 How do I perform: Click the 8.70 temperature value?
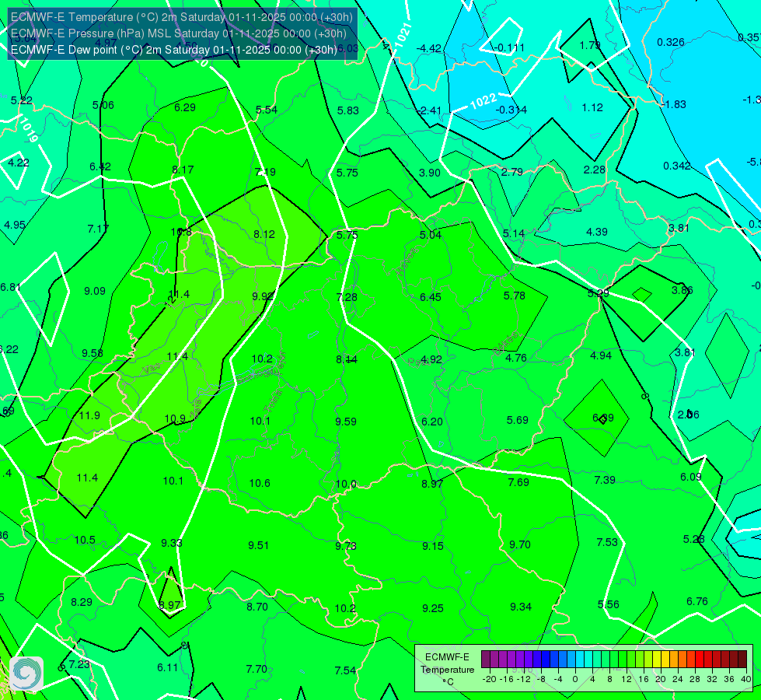[257, 607]
